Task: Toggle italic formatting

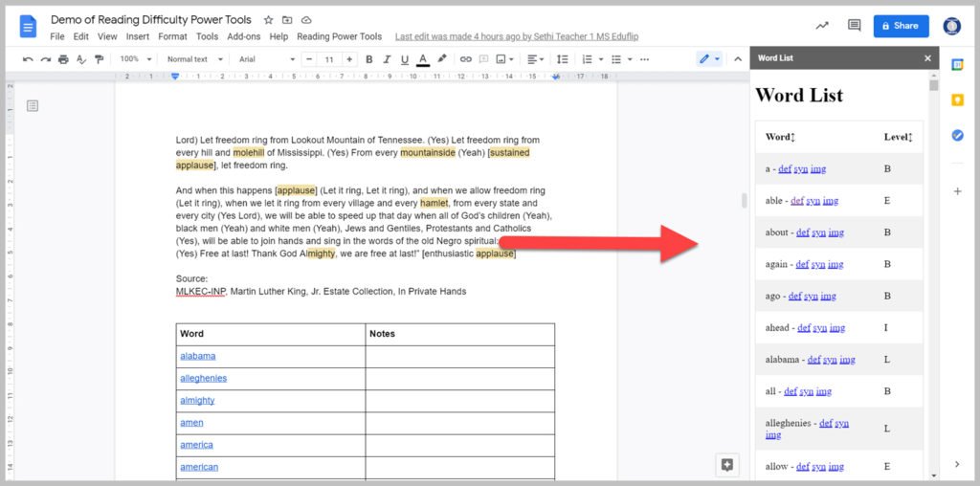Action: (387, 59)
